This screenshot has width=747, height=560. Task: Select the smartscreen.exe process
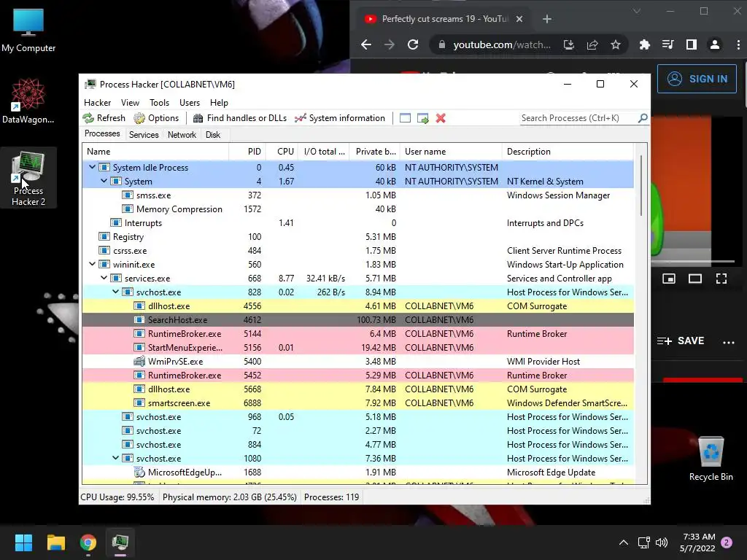(x=357, y=402)
